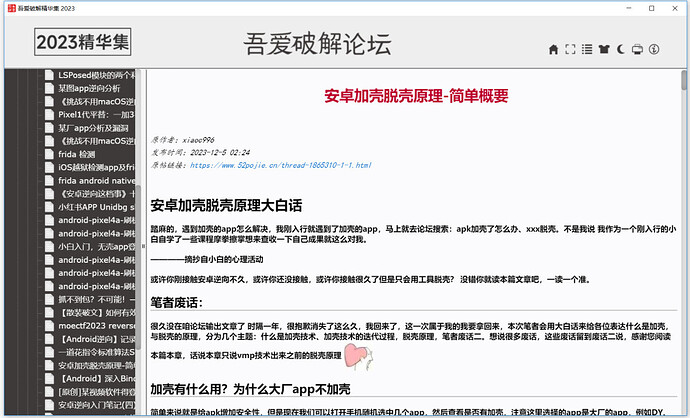
Task: Open the LSPosed模块 article in the sidebar
Action: click(97, 75)
